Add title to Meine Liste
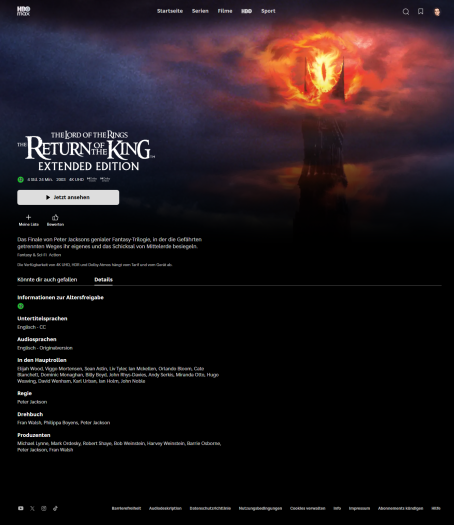This screenshot has width=454, height=525. click(28, 220)
